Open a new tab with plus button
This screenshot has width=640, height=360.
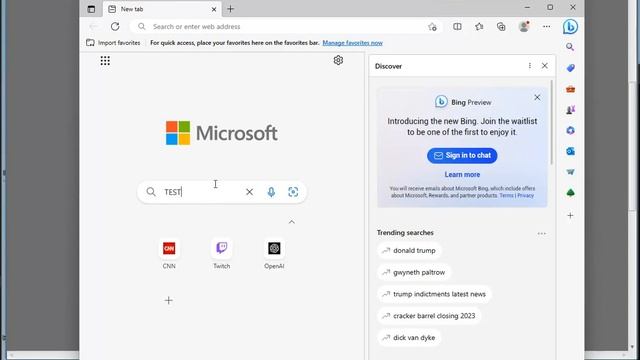pos(231,9)
